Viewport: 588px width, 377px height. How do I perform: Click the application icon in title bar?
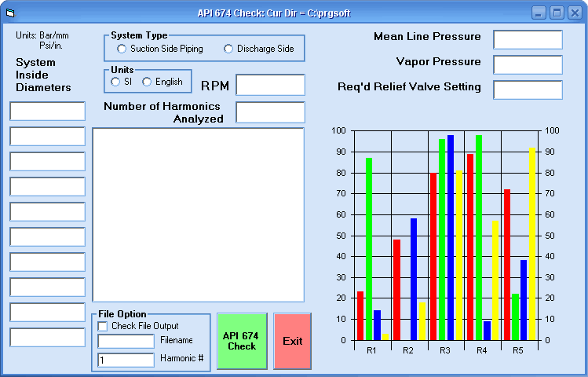point(10,13)
